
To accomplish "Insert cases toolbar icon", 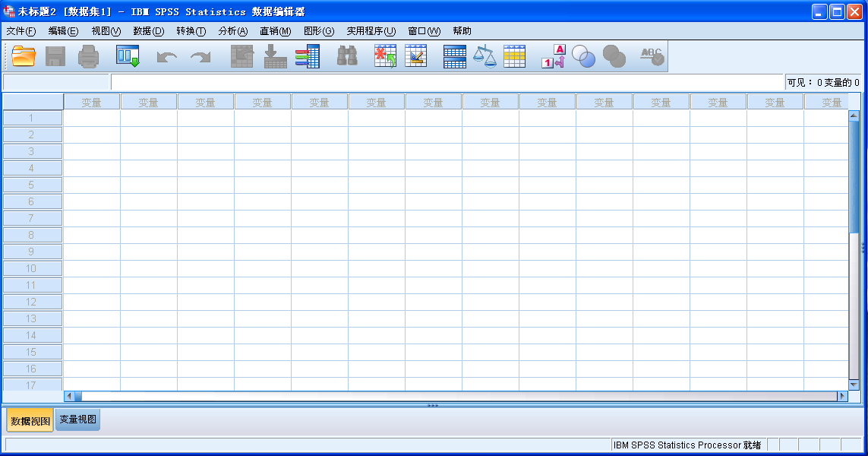I will tap(385, 56).
